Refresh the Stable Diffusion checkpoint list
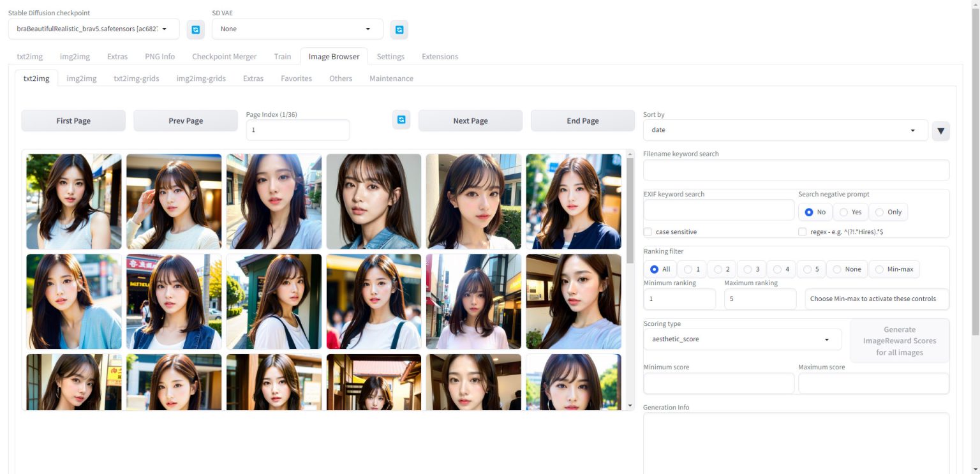This screenshot has height=474, width=980. 195,29
